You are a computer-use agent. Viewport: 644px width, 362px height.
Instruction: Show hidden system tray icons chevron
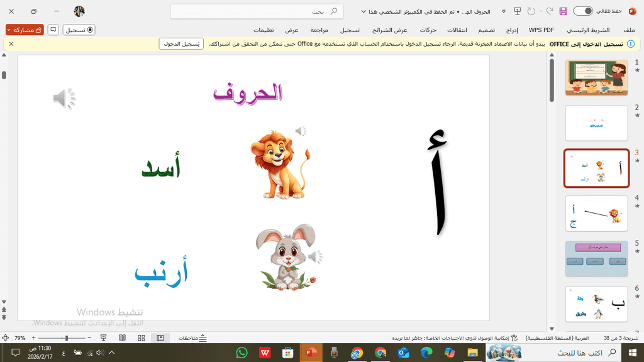click(x=112, y=353)
